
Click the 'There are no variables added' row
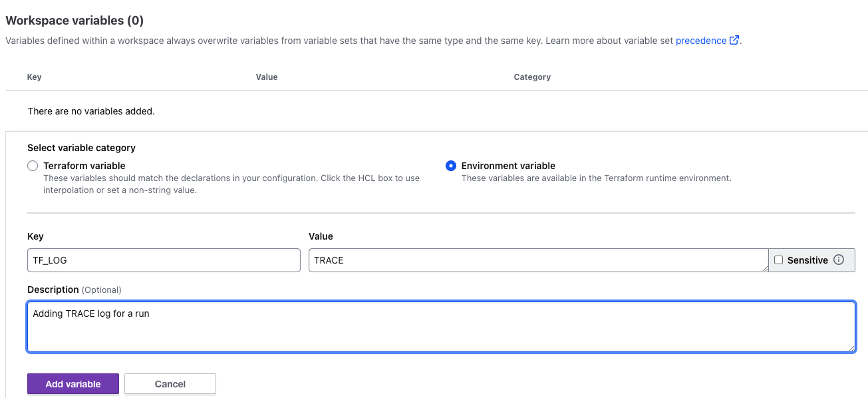point(91,111)
